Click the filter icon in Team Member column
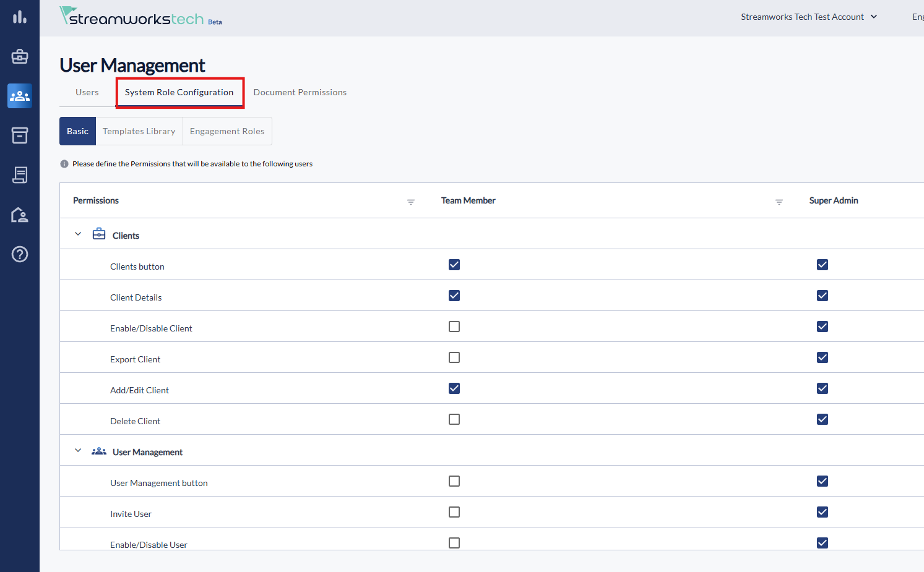 pos(779,202)
